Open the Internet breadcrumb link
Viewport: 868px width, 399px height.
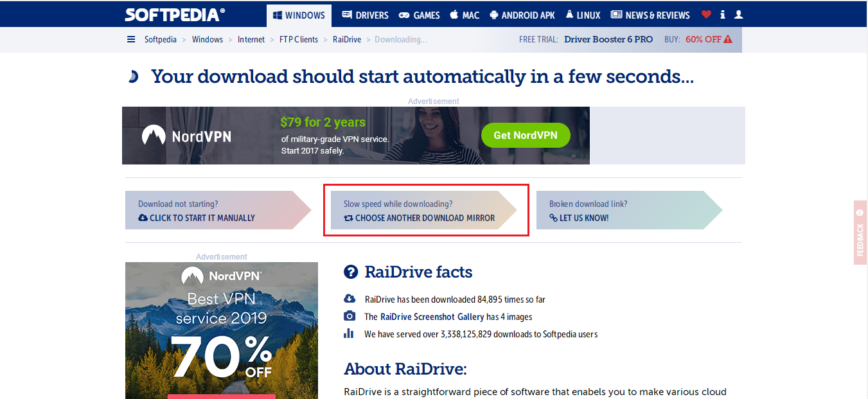coord(251,39)
